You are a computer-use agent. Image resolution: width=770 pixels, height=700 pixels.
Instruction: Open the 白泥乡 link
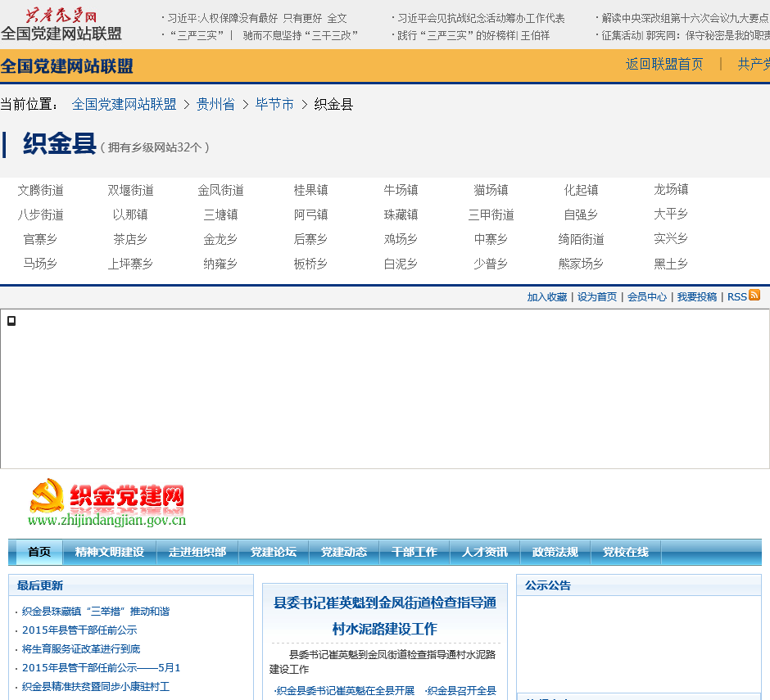(x=401, y=264)
